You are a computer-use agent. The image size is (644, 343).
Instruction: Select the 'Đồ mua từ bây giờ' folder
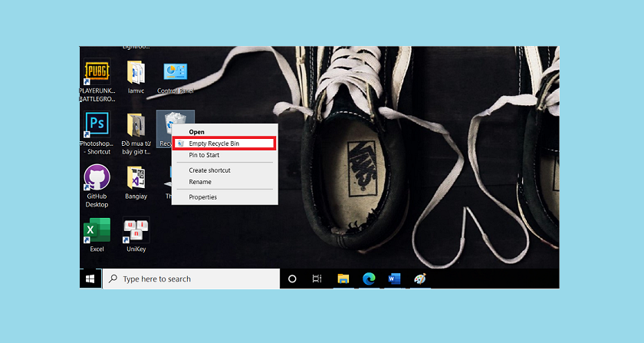click(136, 125)
